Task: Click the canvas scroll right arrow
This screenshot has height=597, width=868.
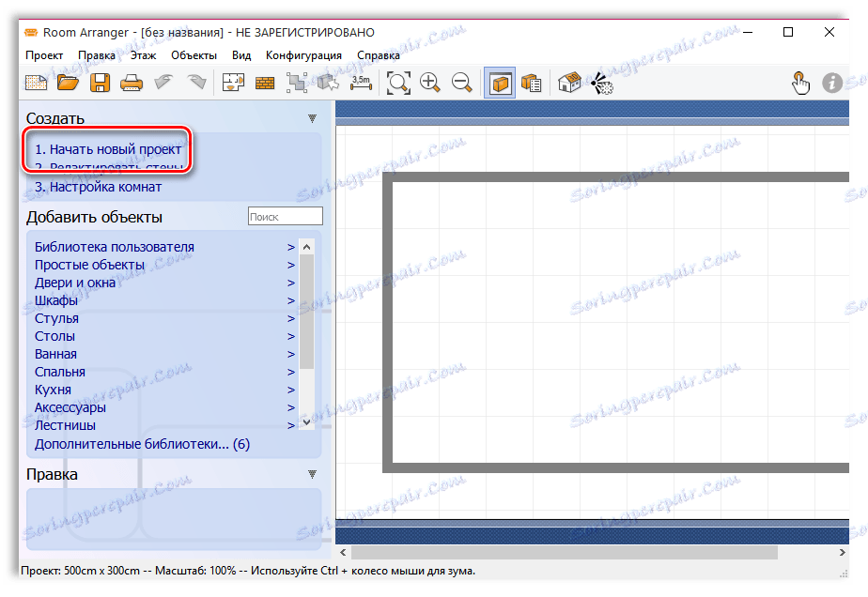Action: pos(842,552)
